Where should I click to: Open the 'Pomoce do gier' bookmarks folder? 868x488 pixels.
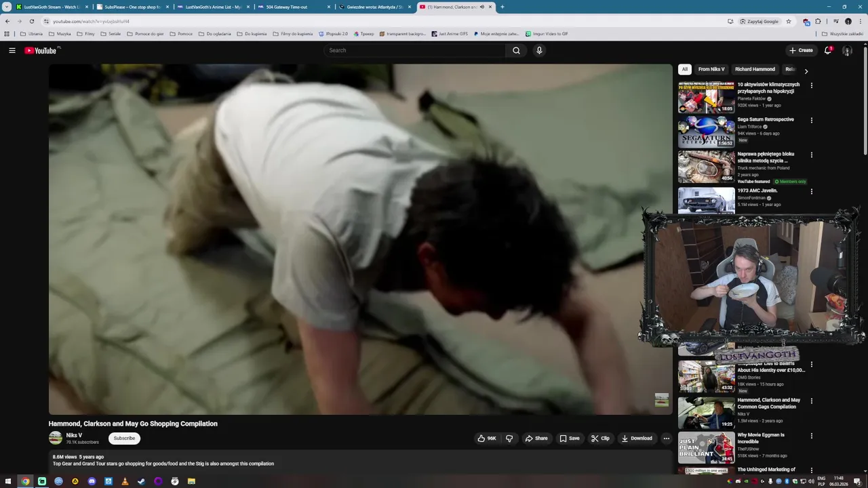coord(145,33)
